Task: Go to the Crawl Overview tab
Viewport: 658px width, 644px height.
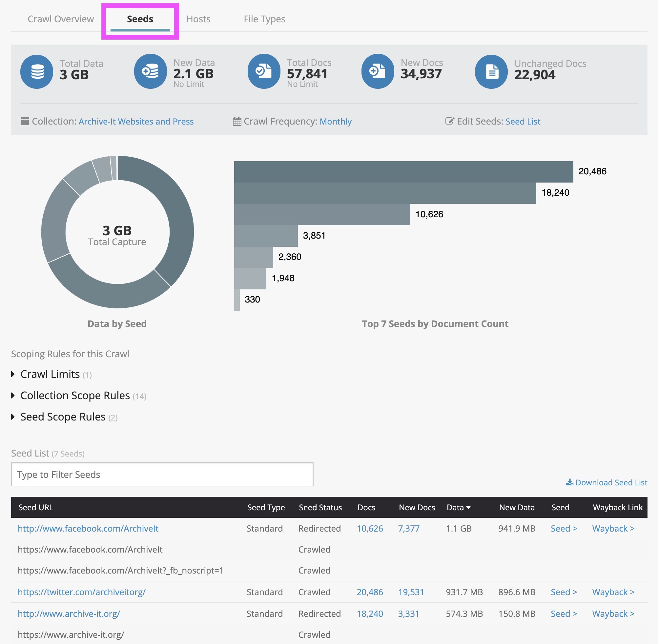Action: pyautogui.click(x=61, y=19)
